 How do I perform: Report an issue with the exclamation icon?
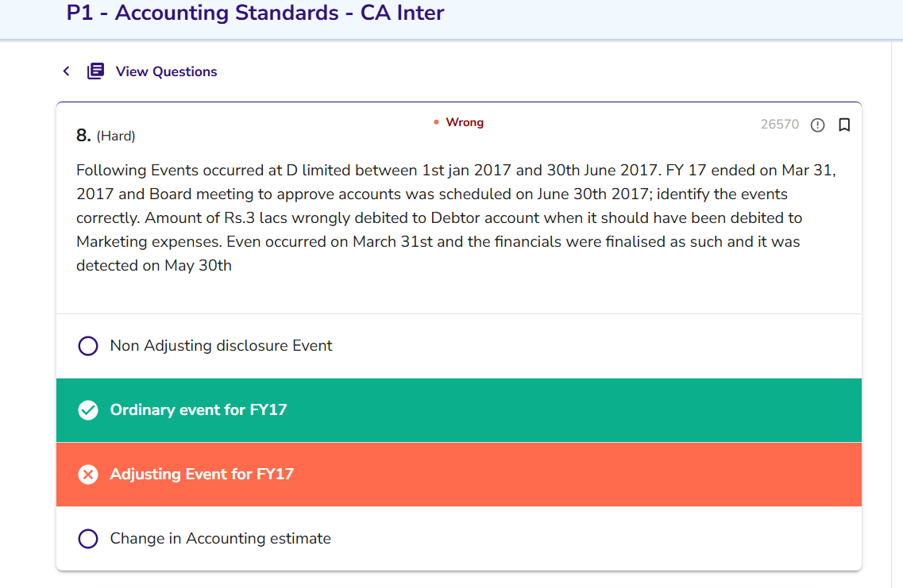(817, 125)
